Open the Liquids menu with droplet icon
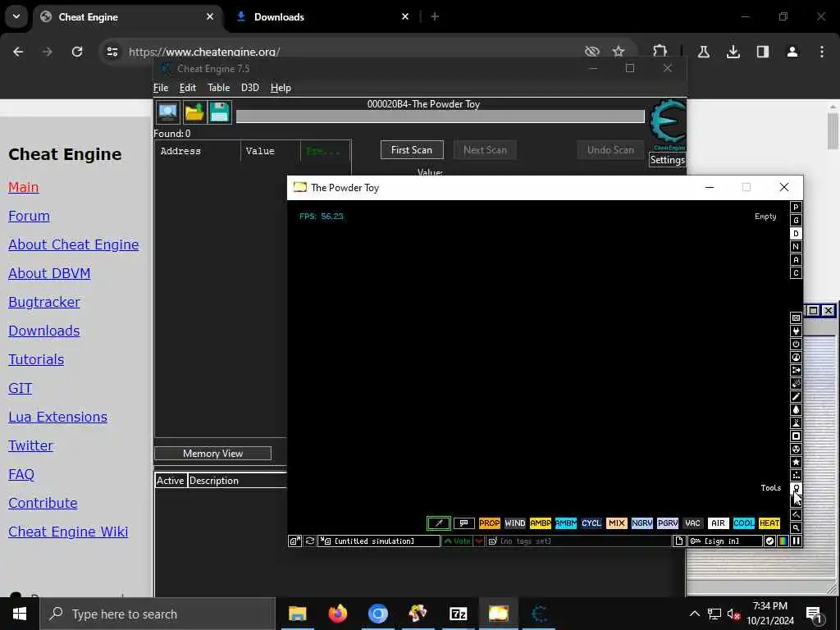This screenshot has height=630, width=840. [x=796, y=410]
